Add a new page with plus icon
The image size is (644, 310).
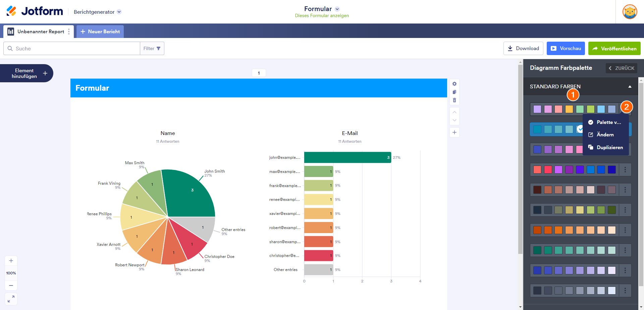point(454,132)
